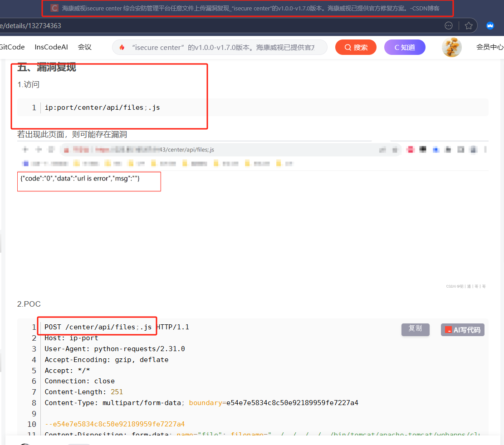Open the 会议 navigation link
This screenshot has width=504, height=445.
(84, 47)
